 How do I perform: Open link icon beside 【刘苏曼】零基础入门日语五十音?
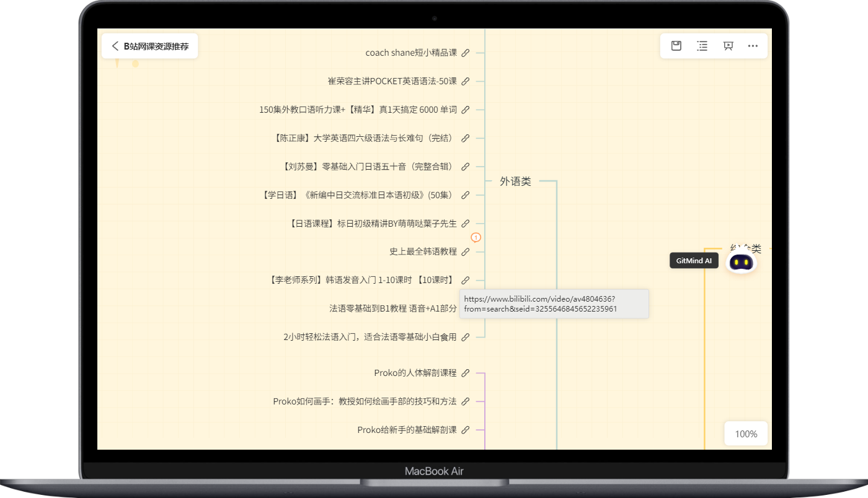pos(466,167)
